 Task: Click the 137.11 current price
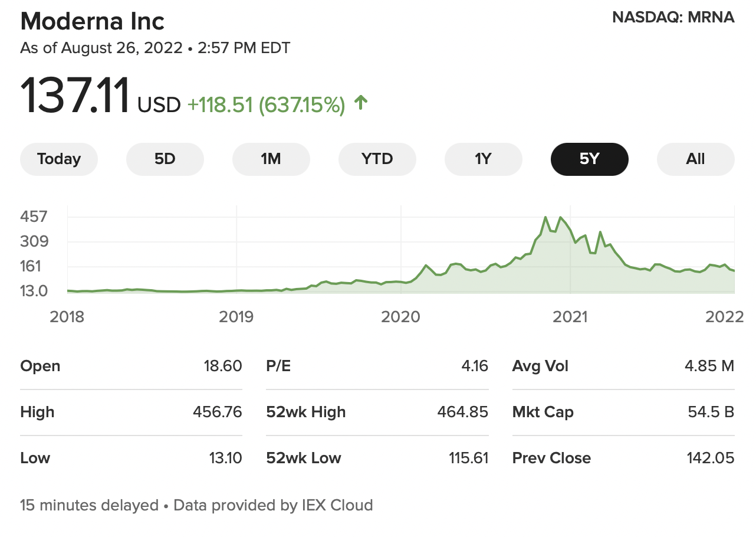pos(75,97)
